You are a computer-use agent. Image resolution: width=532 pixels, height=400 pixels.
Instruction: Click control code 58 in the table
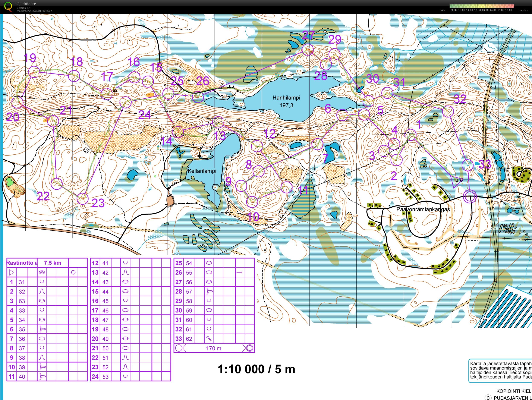click(x=189, y=301)
